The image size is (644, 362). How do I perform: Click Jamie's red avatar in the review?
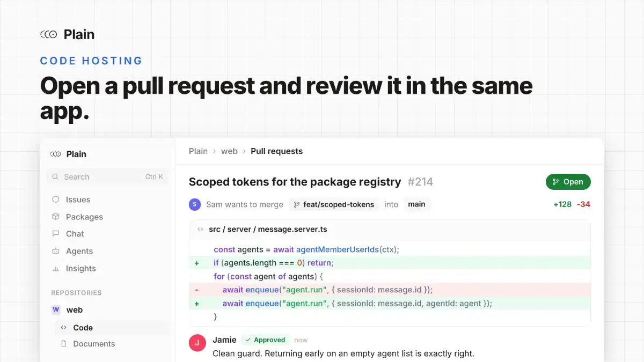pyautogui.click(x=197, y=343)
